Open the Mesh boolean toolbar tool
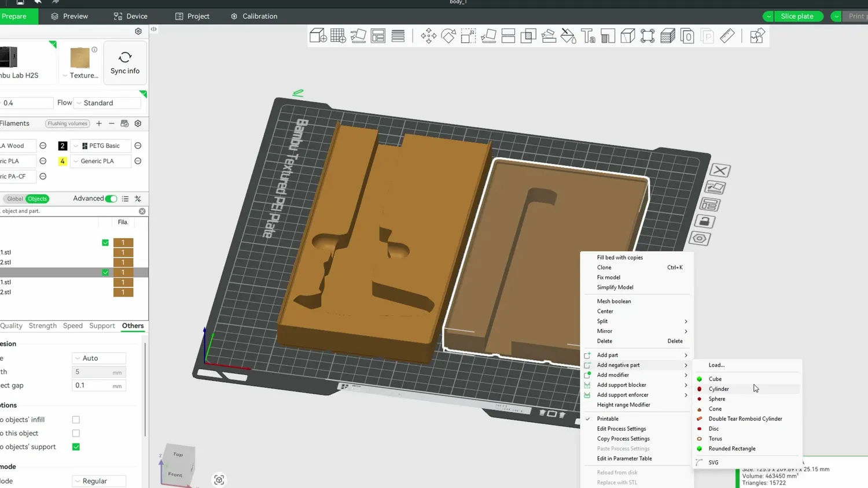 click(x=528, y=36)
